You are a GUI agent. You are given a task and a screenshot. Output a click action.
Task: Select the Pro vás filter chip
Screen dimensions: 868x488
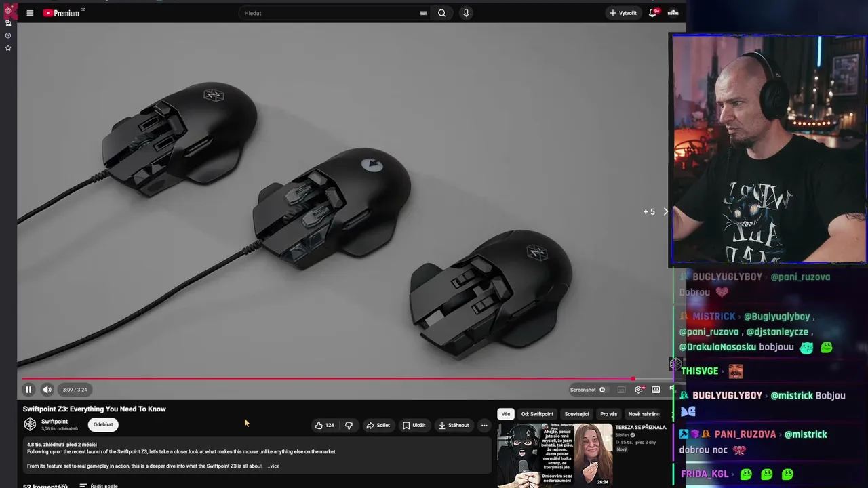point(608,414)
